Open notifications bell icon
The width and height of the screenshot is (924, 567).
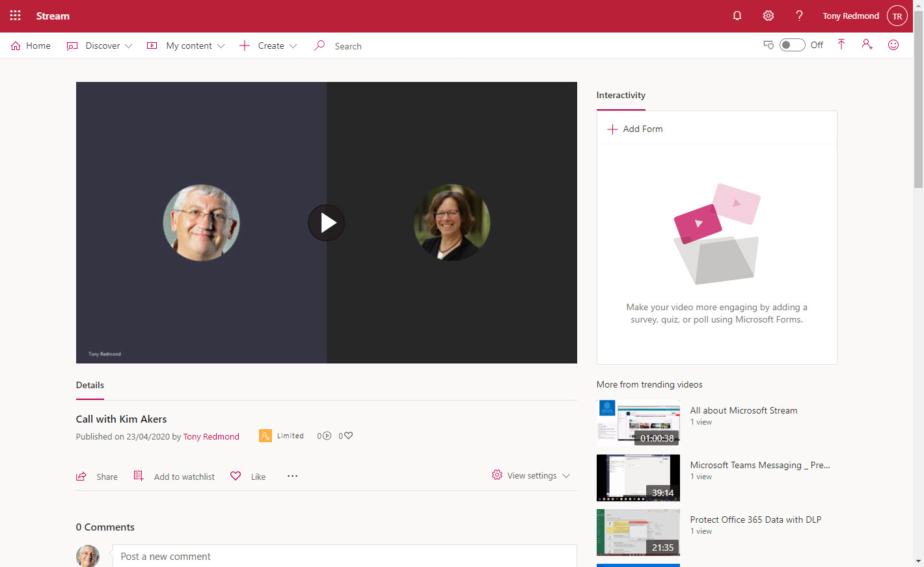click(x=737, y=16)
